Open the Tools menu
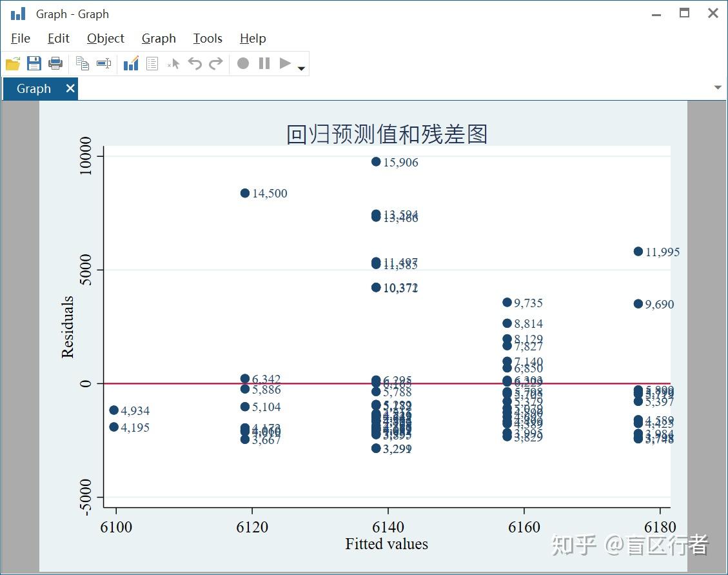 point(207,38)
